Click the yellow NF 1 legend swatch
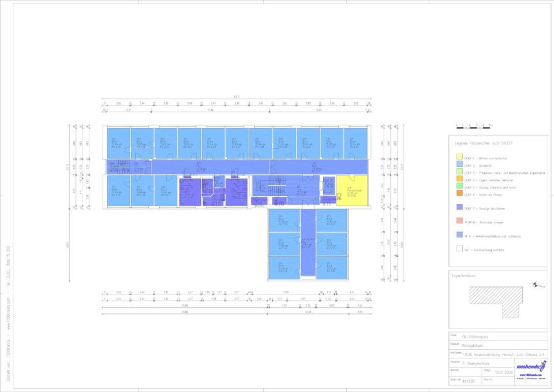Image resolution: width=554 pixels, height=392 pixels. (x=459, y=156)
